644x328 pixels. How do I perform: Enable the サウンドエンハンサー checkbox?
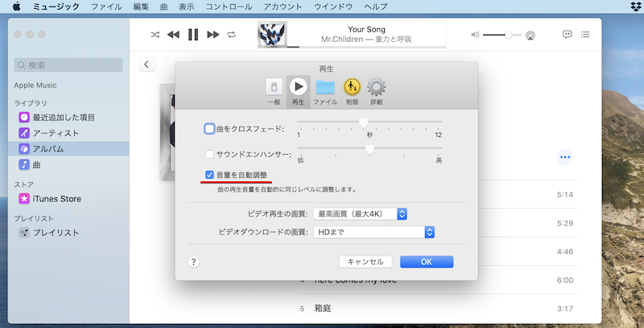pos(209,154)
